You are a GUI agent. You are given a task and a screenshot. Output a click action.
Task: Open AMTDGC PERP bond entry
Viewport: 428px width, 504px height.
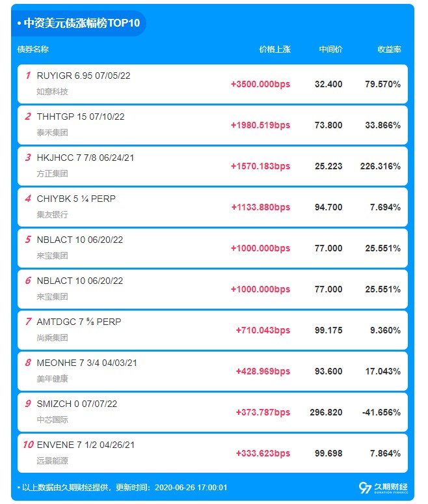tap(79, 322)
